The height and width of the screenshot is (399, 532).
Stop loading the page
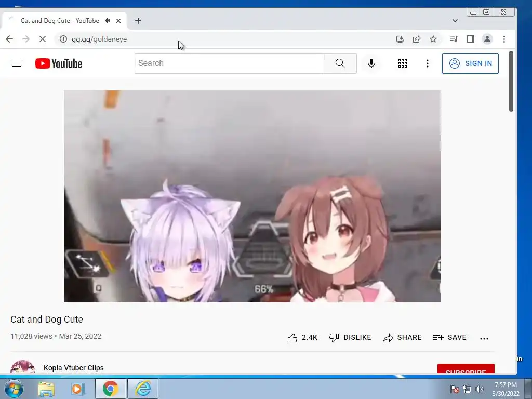pyautogui.click(x=43, y=39)
